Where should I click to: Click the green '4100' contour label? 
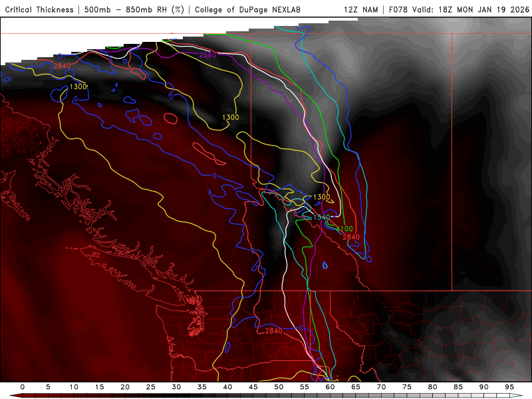tap(344, 229)
